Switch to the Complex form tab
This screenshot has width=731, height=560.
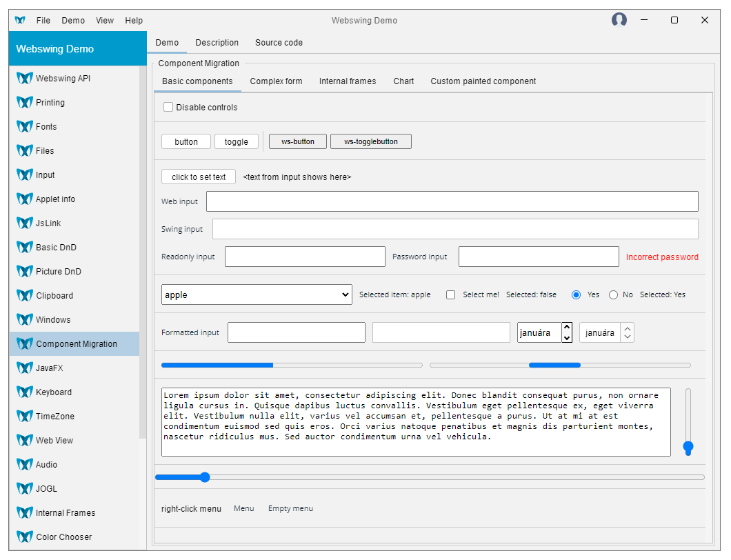[276, 81]
